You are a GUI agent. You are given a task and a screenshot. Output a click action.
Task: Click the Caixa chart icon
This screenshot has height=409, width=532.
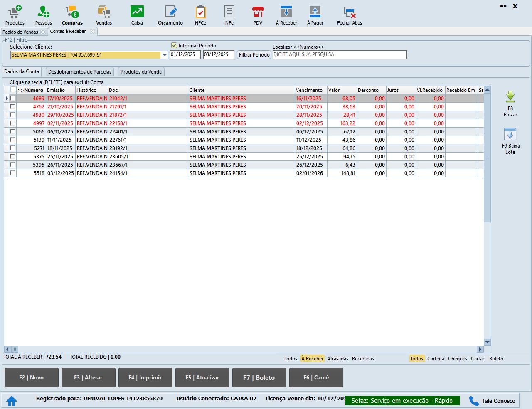click(x=137, y=12)
